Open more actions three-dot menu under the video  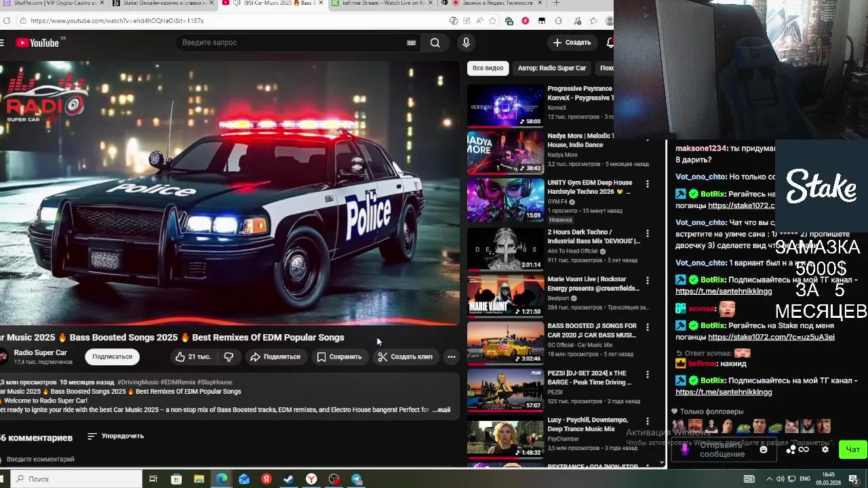tap(452, 357)
